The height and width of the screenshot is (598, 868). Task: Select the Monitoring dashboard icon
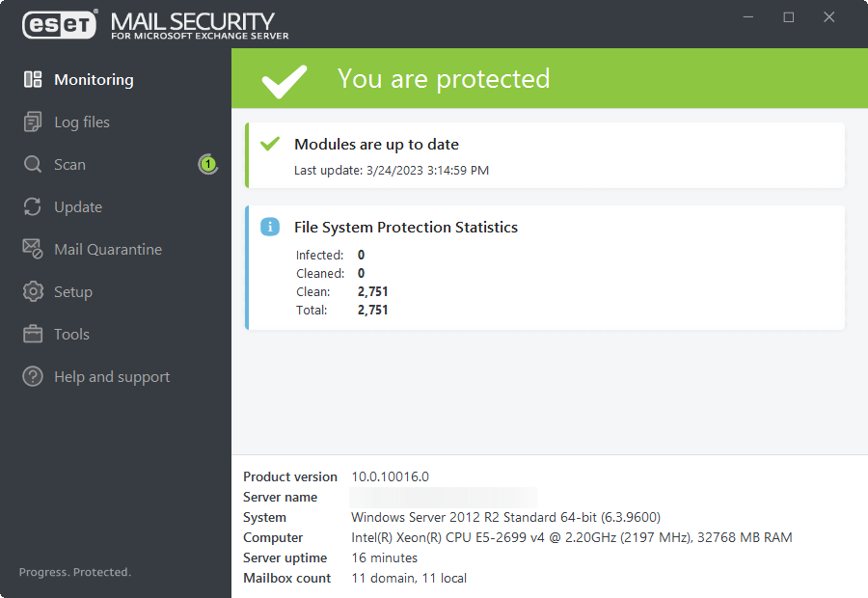point(32,79)
